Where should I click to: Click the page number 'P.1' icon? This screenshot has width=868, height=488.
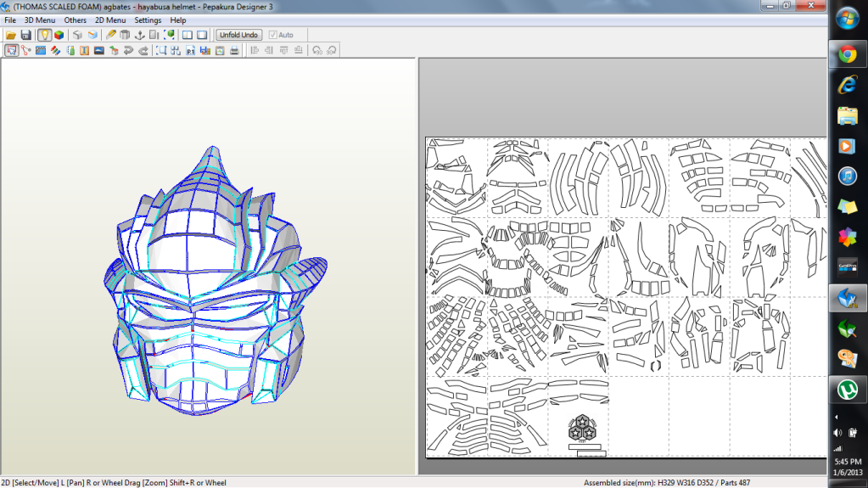click(190, 50)
